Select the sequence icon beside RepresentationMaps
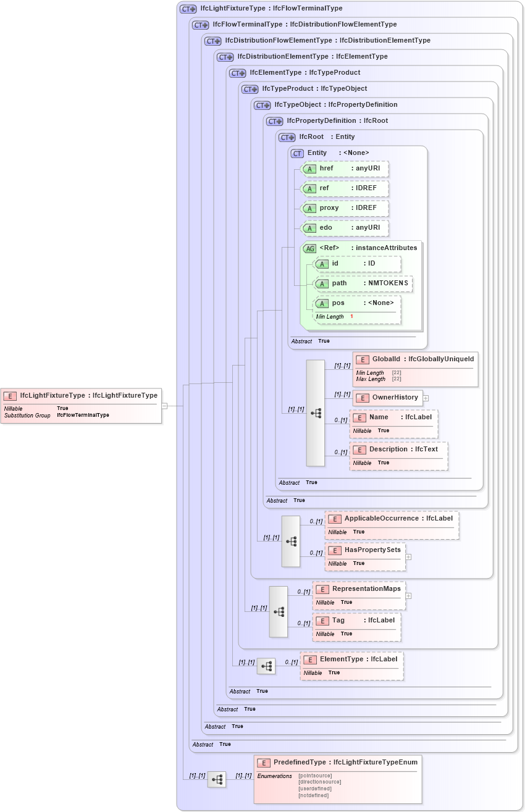The width and height of the screenshot is (525, 812). [279, 611]
